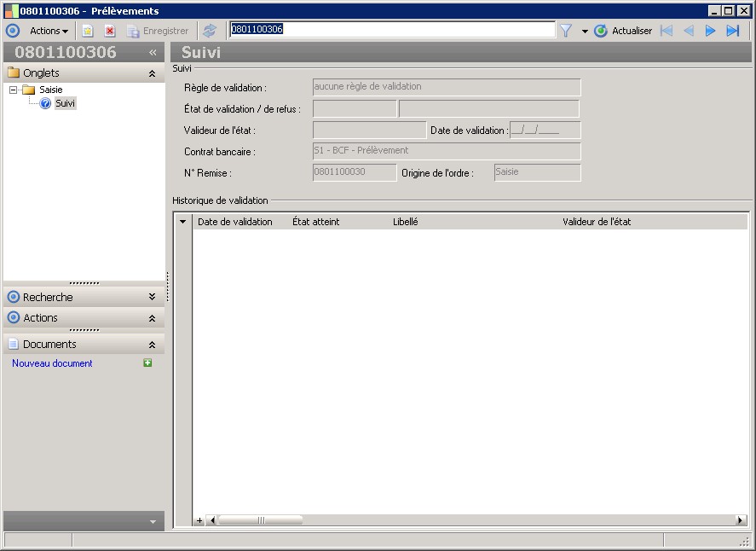This screenshot has width=756, height=551.
Task: Click the horizontal scrollbar thumb in grid
Action: pyautogui.click(x=260, y=520)
